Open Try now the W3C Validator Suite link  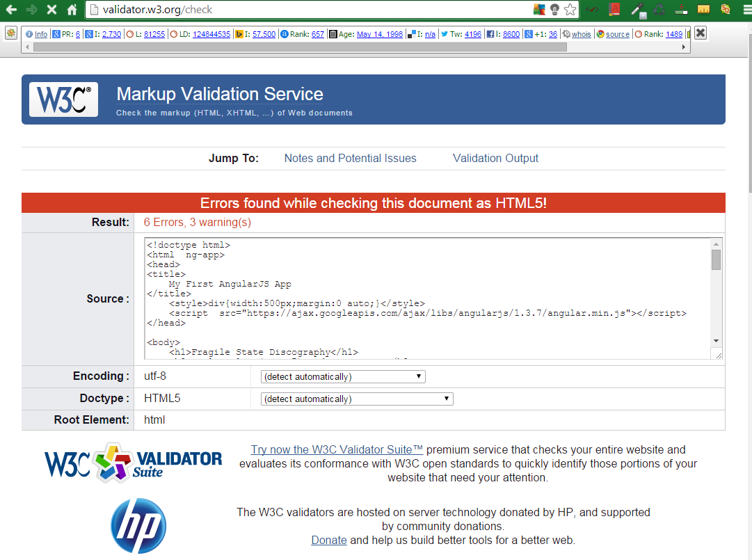(337, 449)
